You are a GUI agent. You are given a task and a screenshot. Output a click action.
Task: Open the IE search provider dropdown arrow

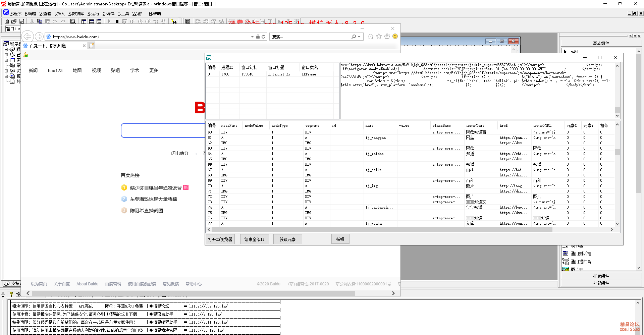click(359, 37)
